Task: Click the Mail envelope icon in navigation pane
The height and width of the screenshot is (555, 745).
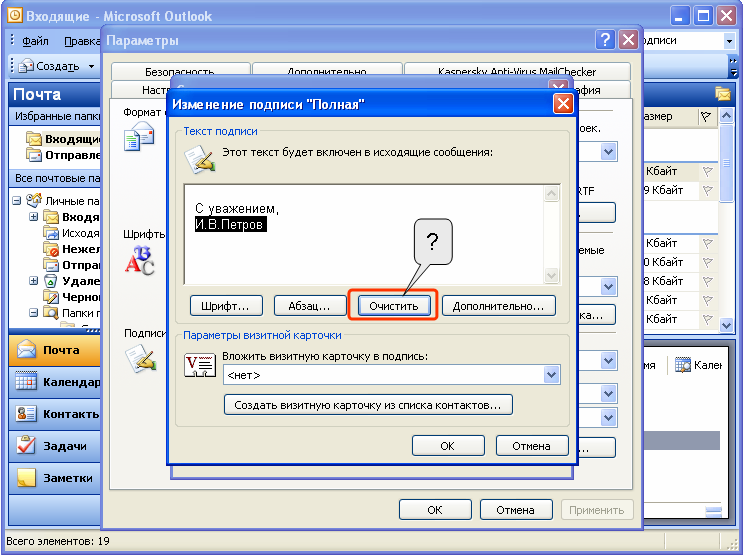Action: tap(26, 350)
